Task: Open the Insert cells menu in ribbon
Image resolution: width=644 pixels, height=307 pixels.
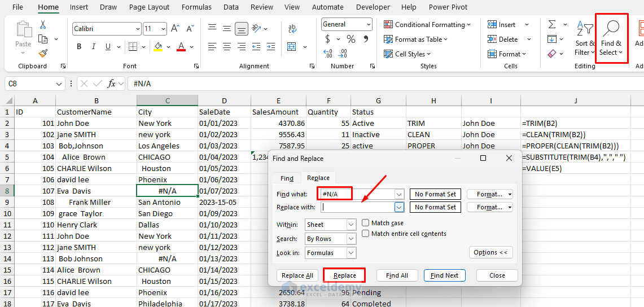Action: 509,25
